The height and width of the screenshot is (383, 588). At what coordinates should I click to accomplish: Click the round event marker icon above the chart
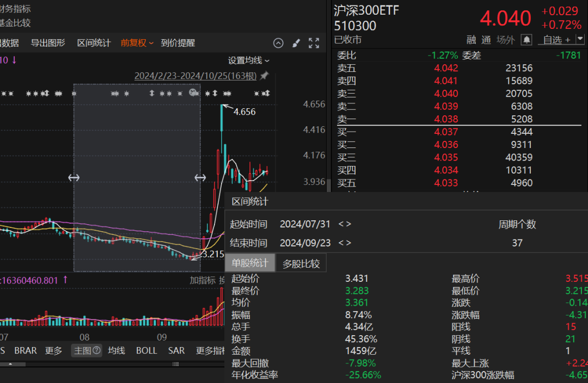193,92
